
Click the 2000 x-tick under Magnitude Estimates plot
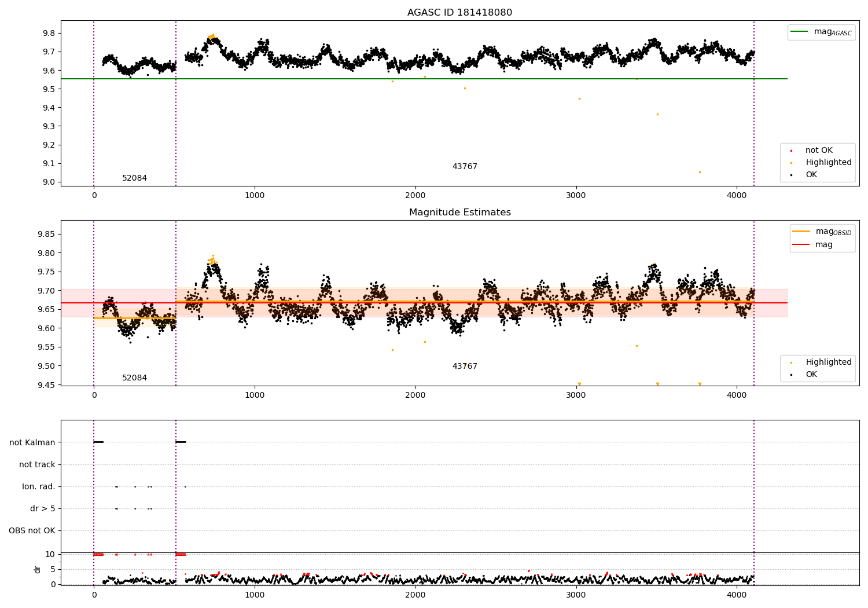[415, 395]
